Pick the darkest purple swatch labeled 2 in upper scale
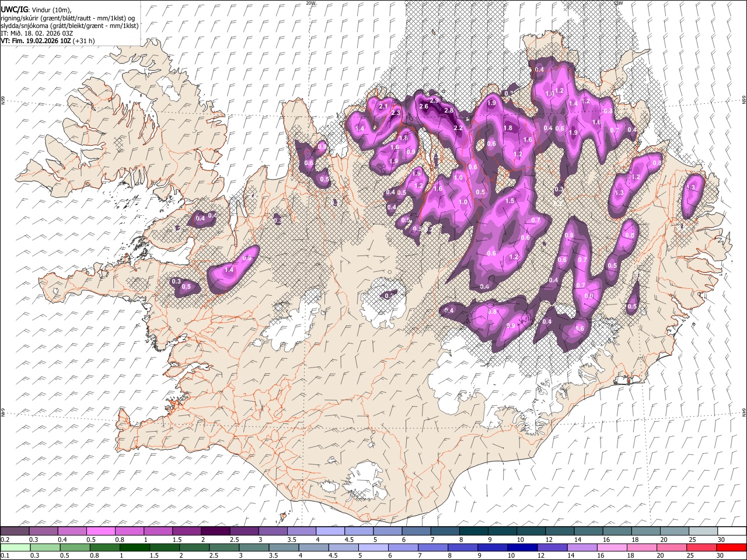 215,531
